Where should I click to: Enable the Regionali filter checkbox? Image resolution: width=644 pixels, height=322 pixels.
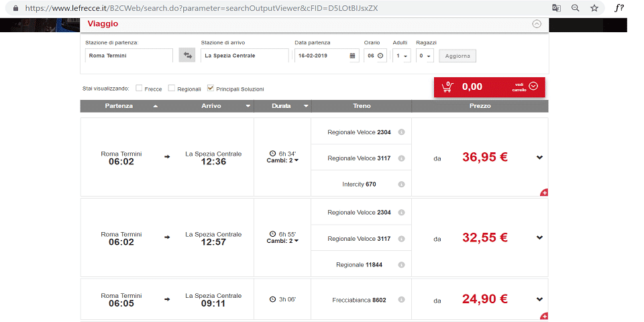[172, 88]
